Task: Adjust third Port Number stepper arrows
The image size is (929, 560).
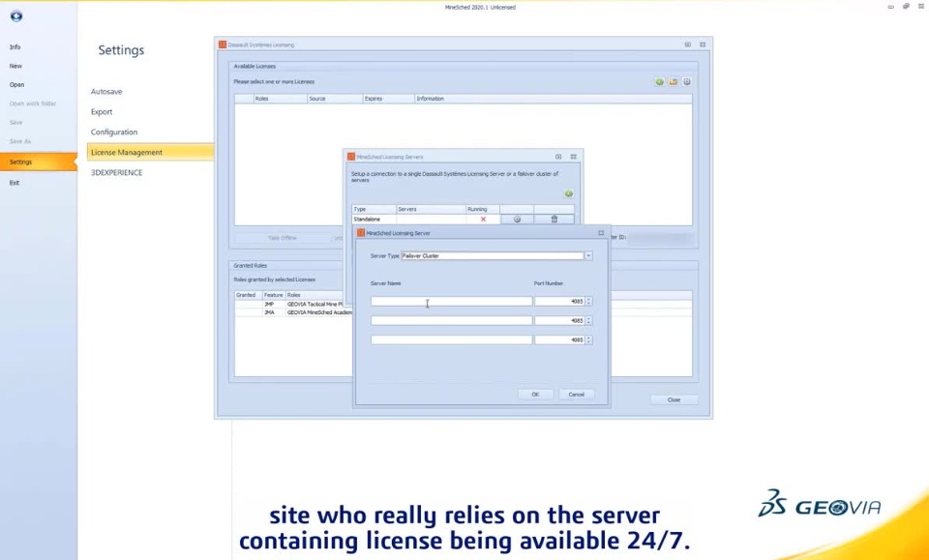Action: pyautogui.click(x=588, y=339)
